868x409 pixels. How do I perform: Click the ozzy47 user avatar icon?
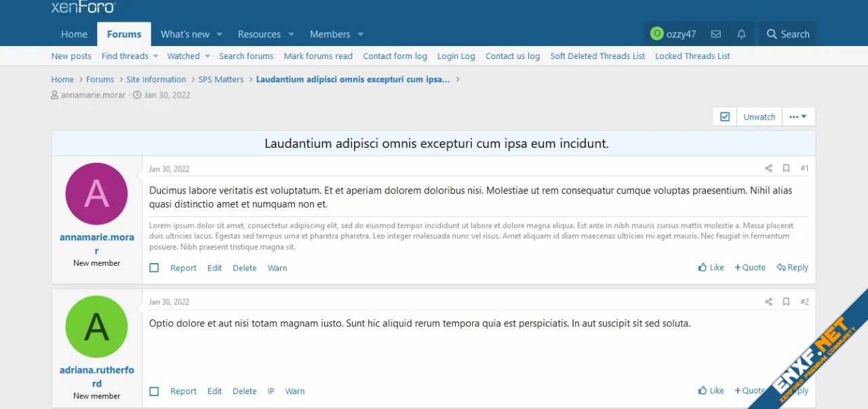click(x=656, y=34)
